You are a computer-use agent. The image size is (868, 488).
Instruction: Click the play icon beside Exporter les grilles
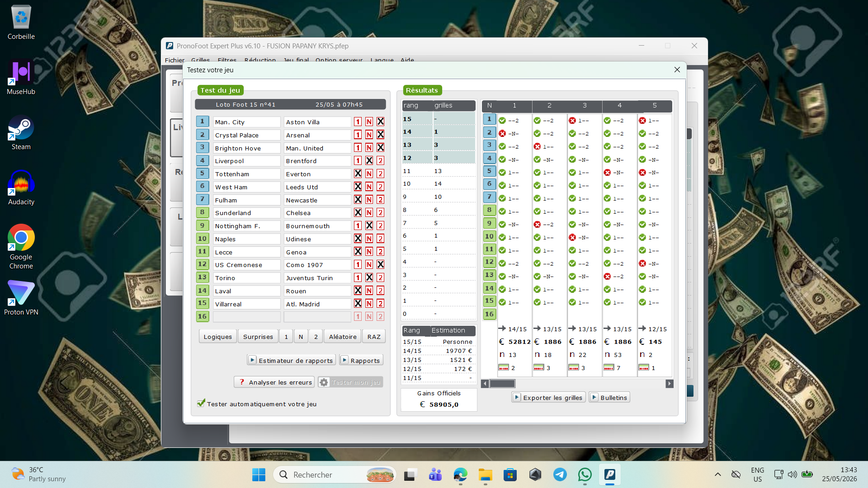point(517,397)
